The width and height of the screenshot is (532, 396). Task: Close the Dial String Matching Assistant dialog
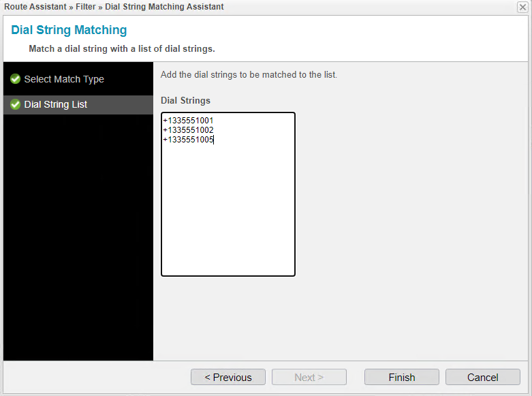coord(522,7)
